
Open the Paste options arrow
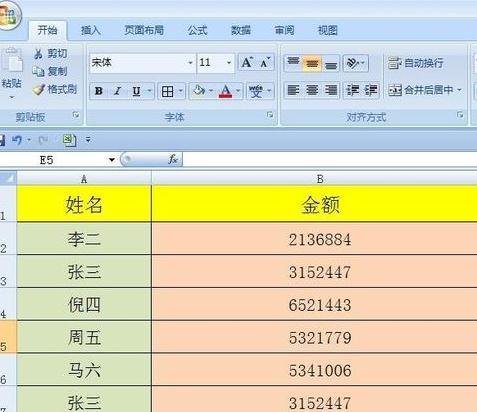pos(12,97)
